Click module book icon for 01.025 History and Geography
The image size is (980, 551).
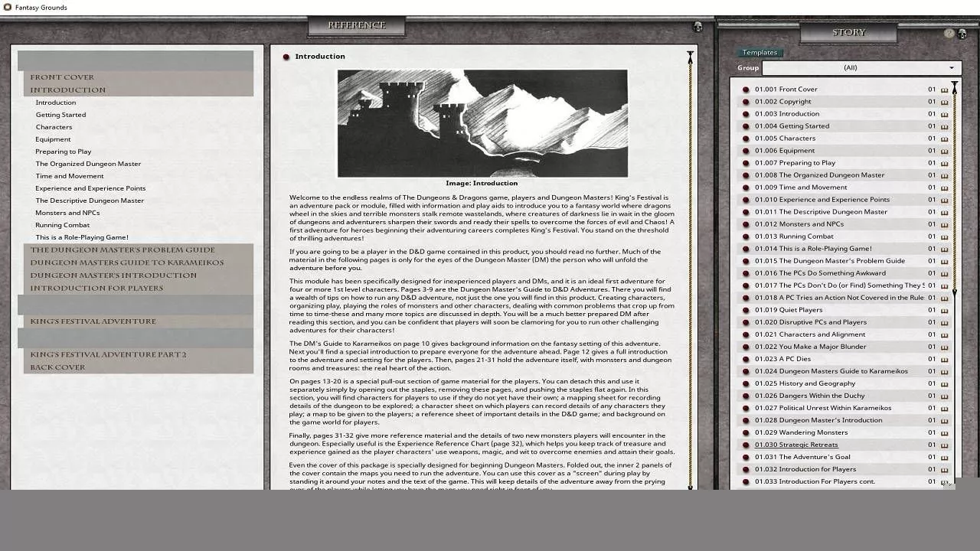(944, 383)
